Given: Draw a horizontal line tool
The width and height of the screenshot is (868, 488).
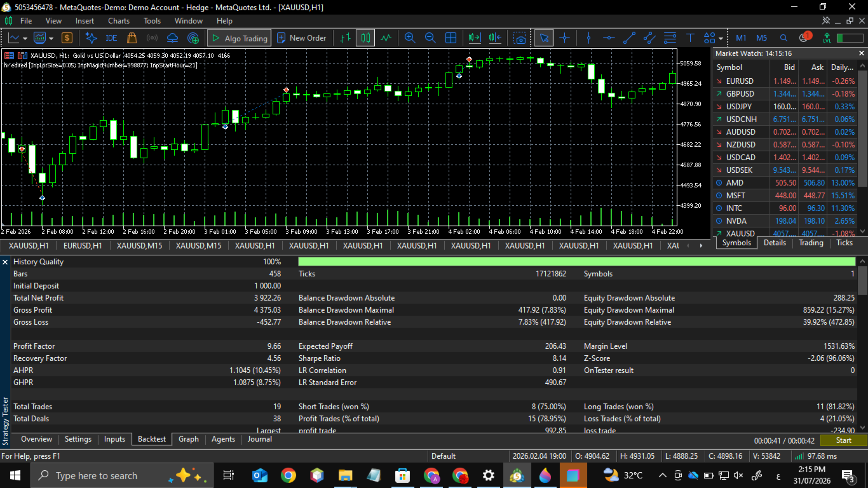Looking at the screenshot, I should tap(609, 38).
